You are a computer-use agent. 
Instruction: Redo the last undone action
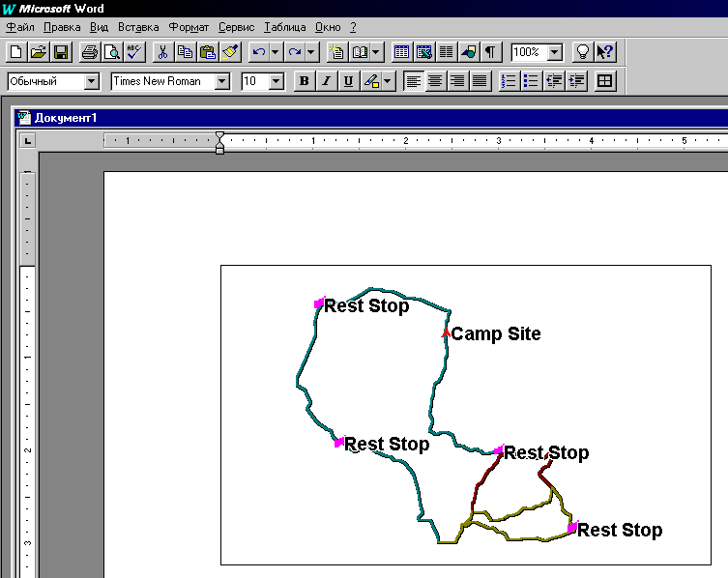click(x=295, y=52)
